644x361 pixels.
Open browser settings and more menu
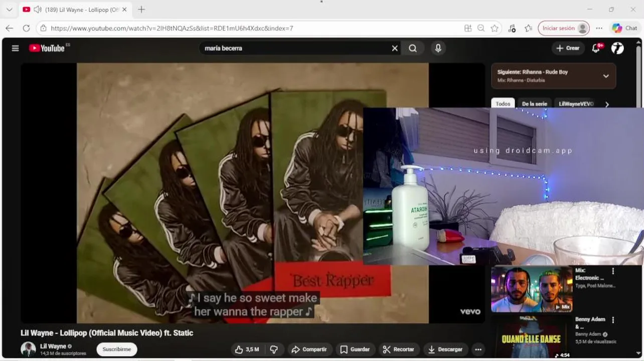(599, 28)
